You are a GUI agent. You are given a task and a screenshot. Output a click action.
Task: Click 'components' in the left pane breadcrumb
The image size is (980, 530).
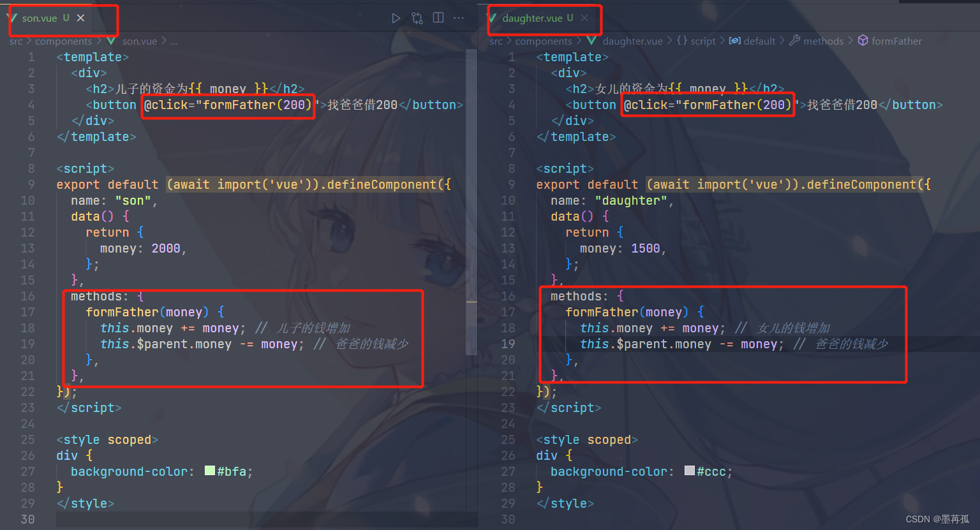pos(64,41)
